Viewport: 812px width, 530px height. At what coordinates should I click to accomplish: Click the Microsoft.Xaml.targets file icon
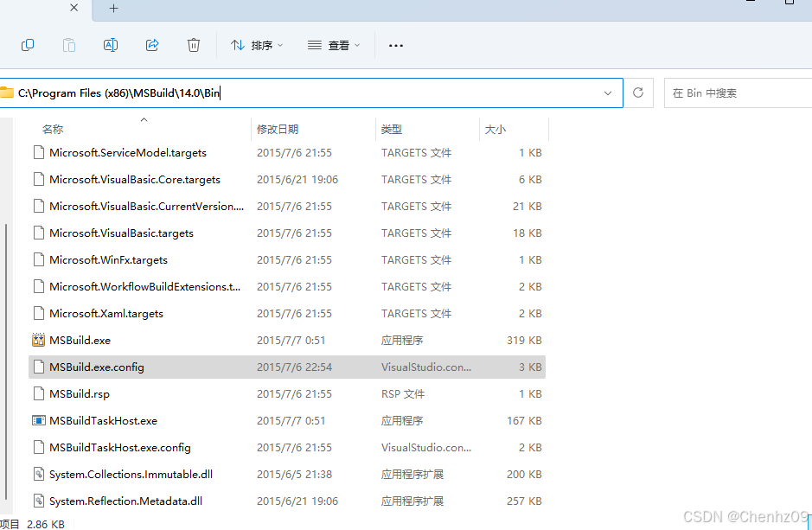38,314
